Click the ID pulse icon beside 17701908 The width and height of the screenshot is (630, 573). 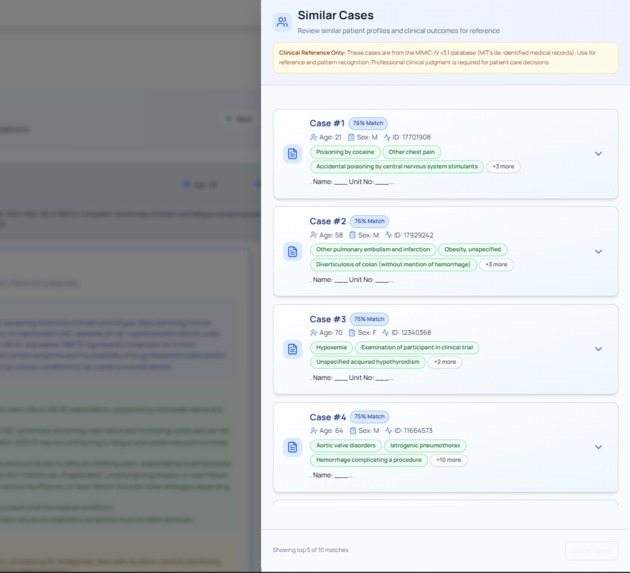387,137
